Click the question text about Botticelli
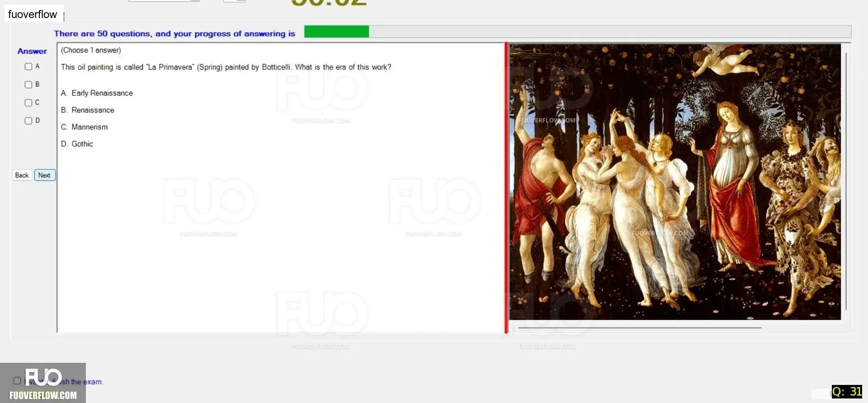The width and height of the screenshot is (868, 403). [226, 67]
